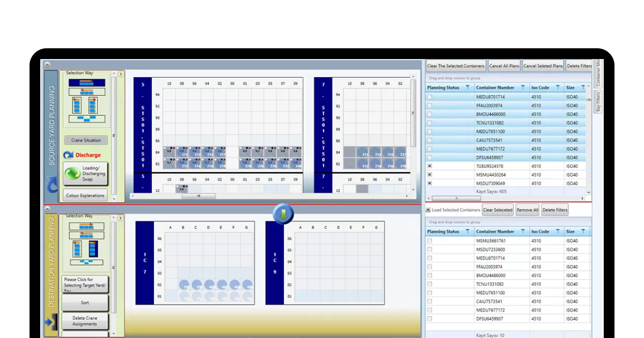Uncheck planning status for MSMU4430264
Screen dimensions: 644x338
point(429,175)
